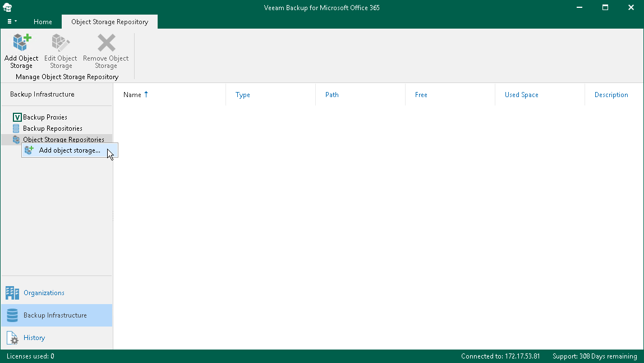644x363 pixels.
Task: Click the Backup Proxies icon in tree
Action: point(17,117)
